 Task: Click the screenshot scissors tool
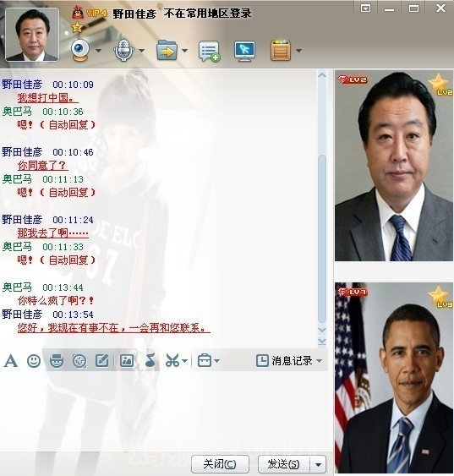[x=172, y=361]
